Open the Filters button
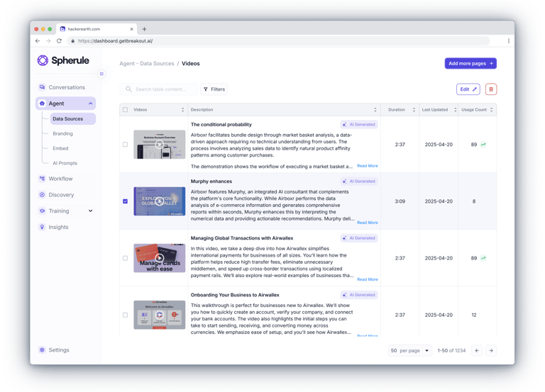545x392 pixels. point(214,89)
